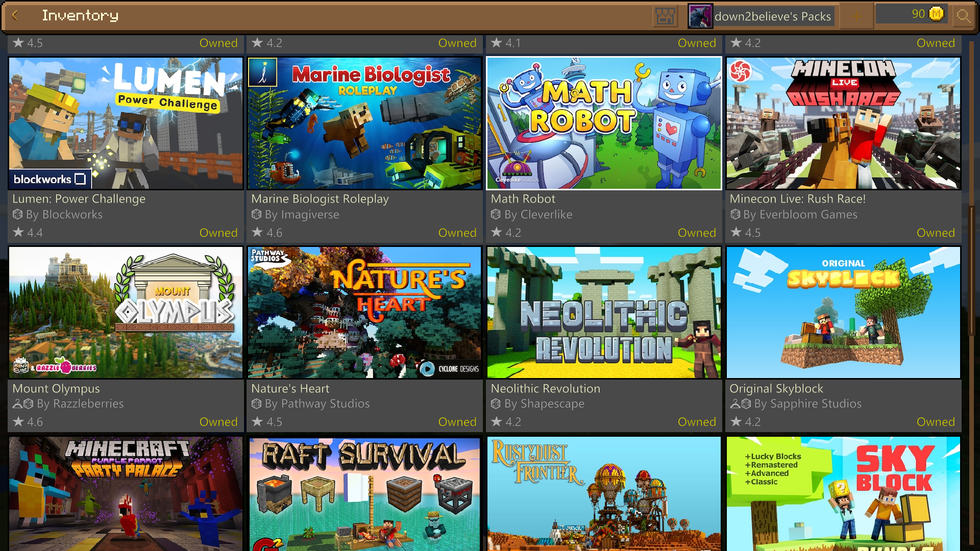
Task: Click the Original Skyblock title text
Action: [x=776, y=388]
